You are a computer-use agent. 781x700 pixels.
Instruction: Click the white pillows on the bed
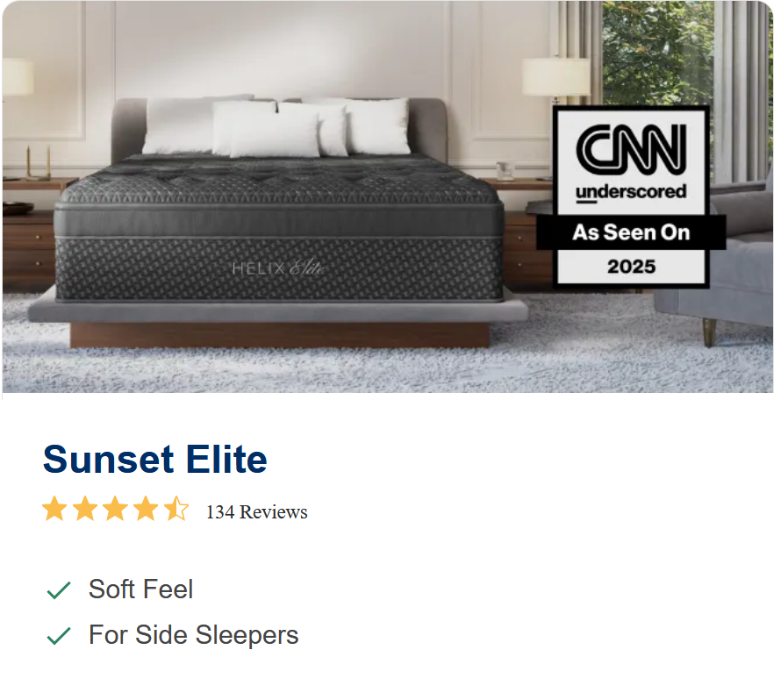(281, 127)
